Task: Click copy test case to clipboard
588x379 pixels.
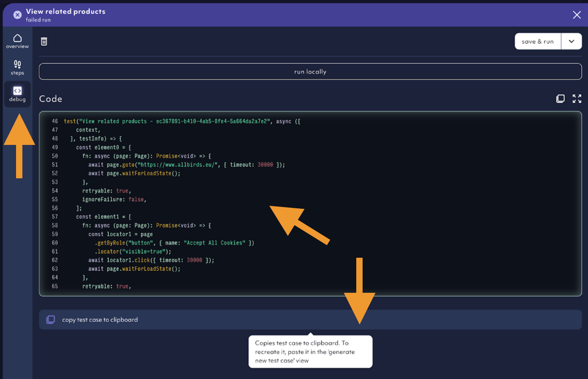Action: (x=310, y=319)
